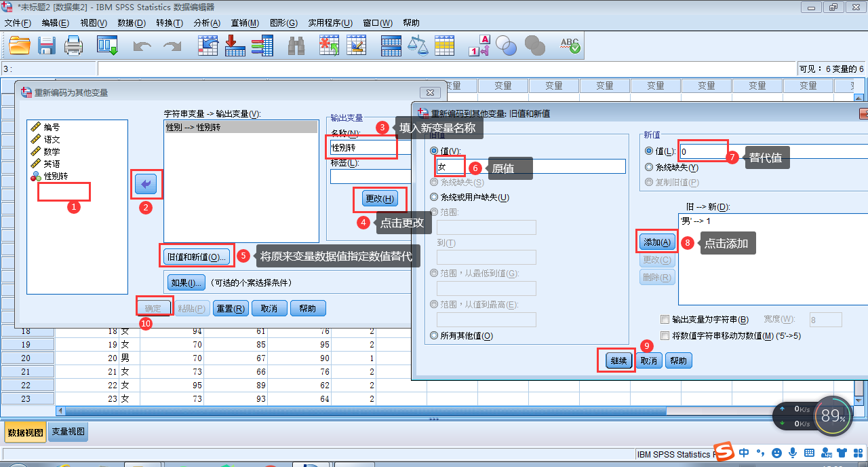This screenshot has height=467, width=868.
Task: Click 帮助 in the recode variables dialog
Action: [308, 308]
